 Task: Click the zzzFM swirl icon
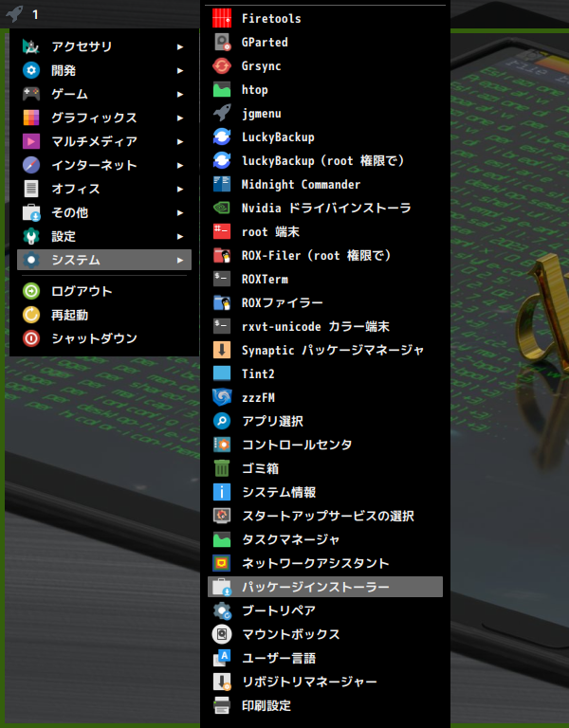[x=222, y=397]
